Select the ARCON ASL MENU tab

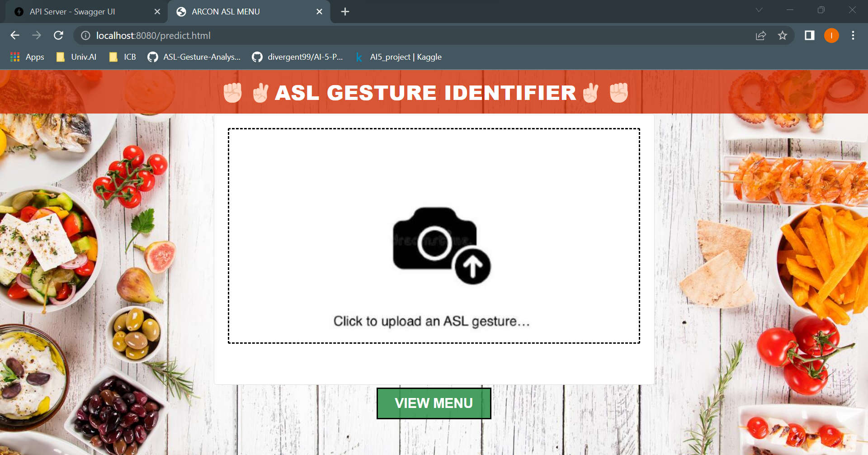[x=226, y=12]
